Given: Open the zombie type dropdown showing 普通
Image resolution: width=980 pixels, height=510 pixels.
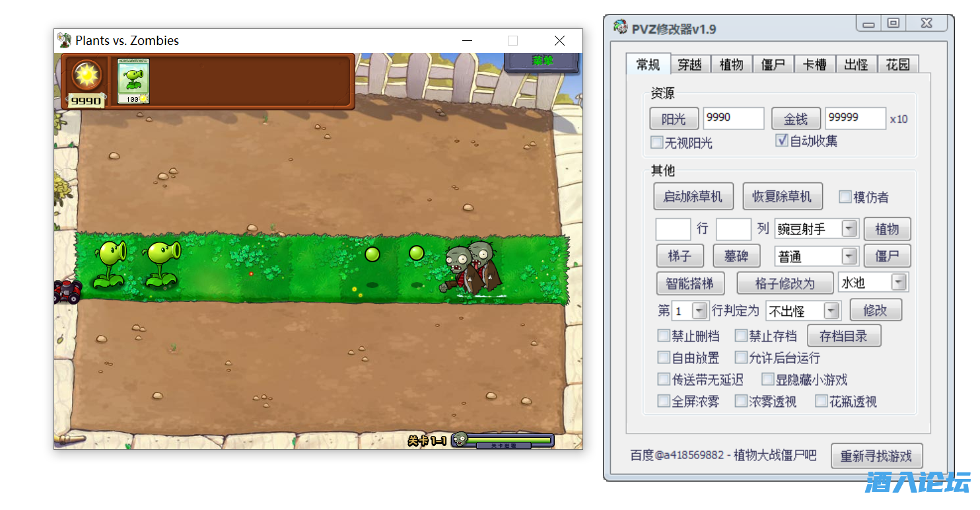Looking at the screenshot, I should click(x=817, y=256).
